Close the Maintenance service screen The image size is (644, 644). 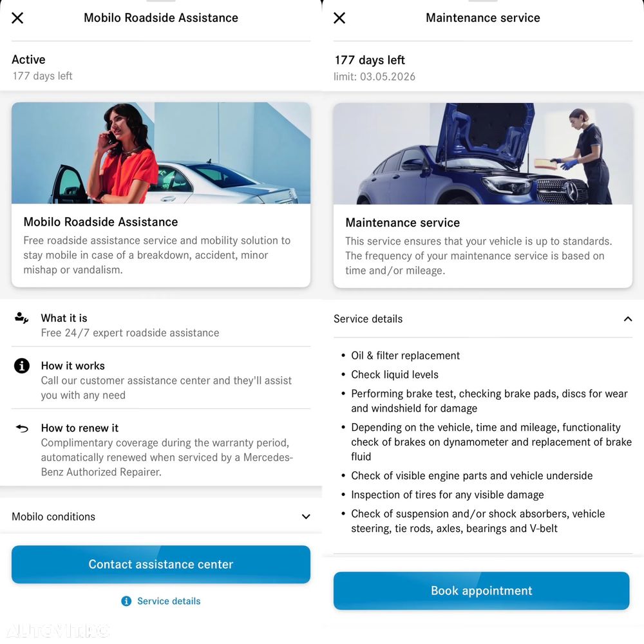point(339,17)
